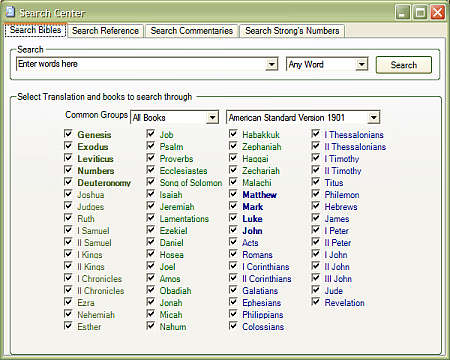Open the Common Groups All Books dropdown
The image size is (450, 360).
(x=212, y=117)
